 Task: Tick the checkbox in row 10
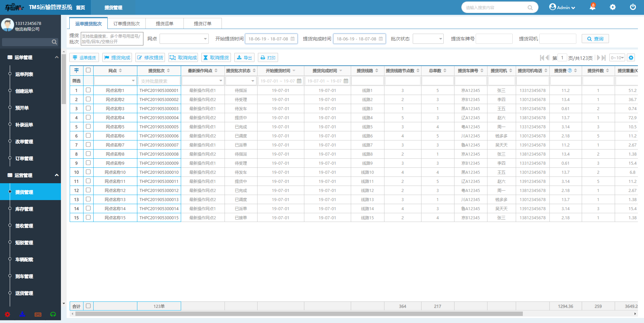(x=88, y=172)
